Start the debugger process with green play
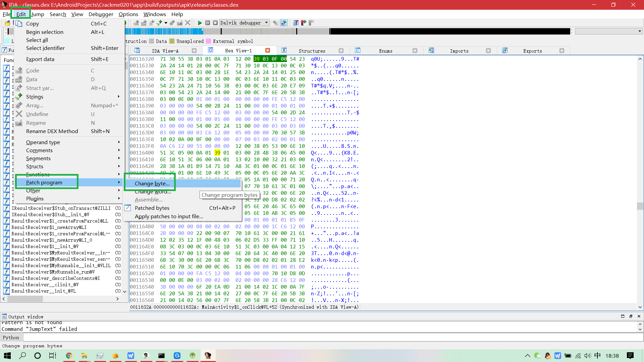Screen dimensions: 644x362 coord(200,23)
